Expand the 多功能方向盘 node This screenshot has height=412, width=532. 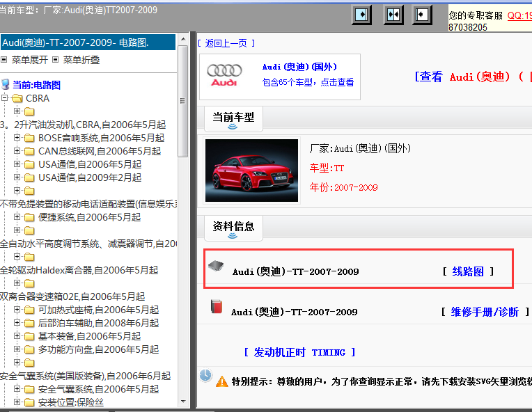coord(17,349)
